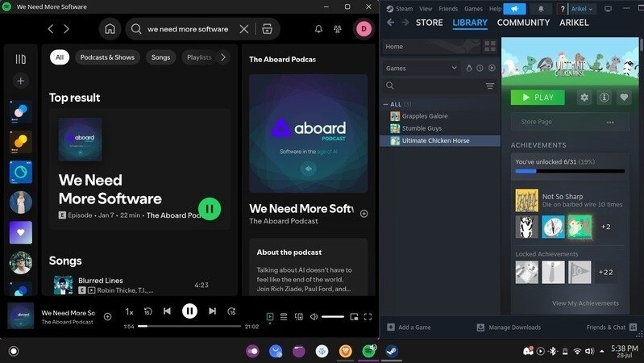The image size is (644, 363).
Task: Skip to next track
Action: coord(212,311)
